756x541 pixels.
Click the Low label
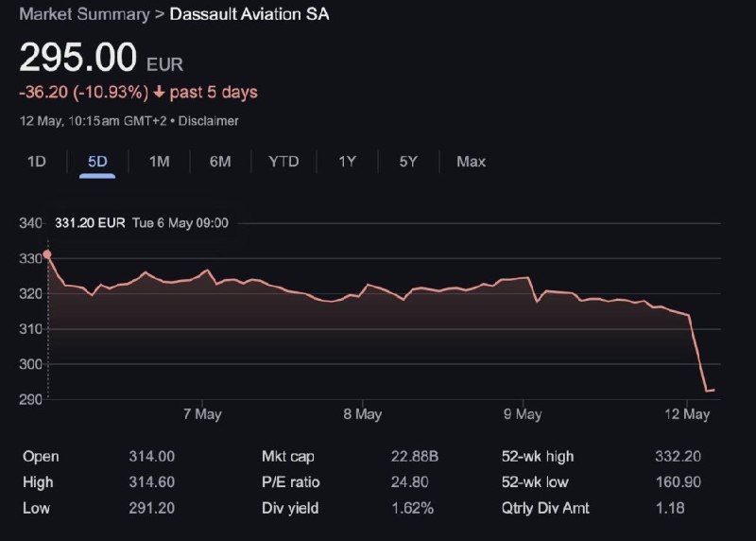coord(36,508)
